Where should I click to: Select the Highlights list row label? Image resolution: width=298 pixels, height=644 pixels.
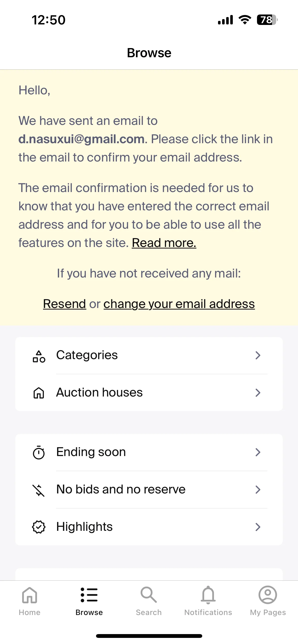tap(85, 527)
